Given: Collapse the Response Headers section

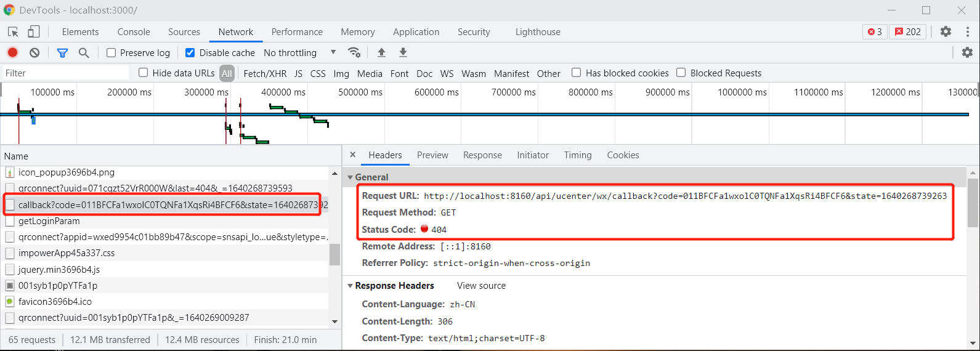Looking at the screenshot, I should pyautogui.click(x=350, y=286).
